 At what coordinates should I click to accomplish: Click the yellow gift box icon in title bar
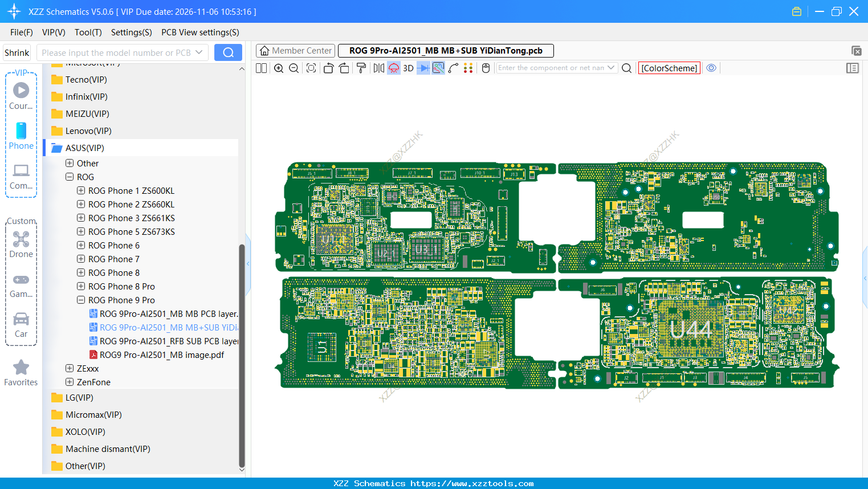pyautogui.click(x=797, y=11)
